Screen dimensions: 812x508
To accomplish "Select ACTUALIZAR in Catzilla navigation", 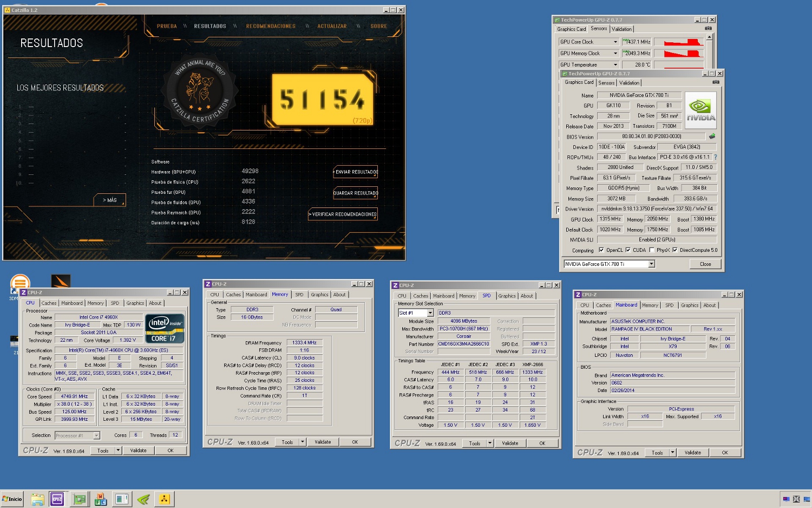I will 332,26.
